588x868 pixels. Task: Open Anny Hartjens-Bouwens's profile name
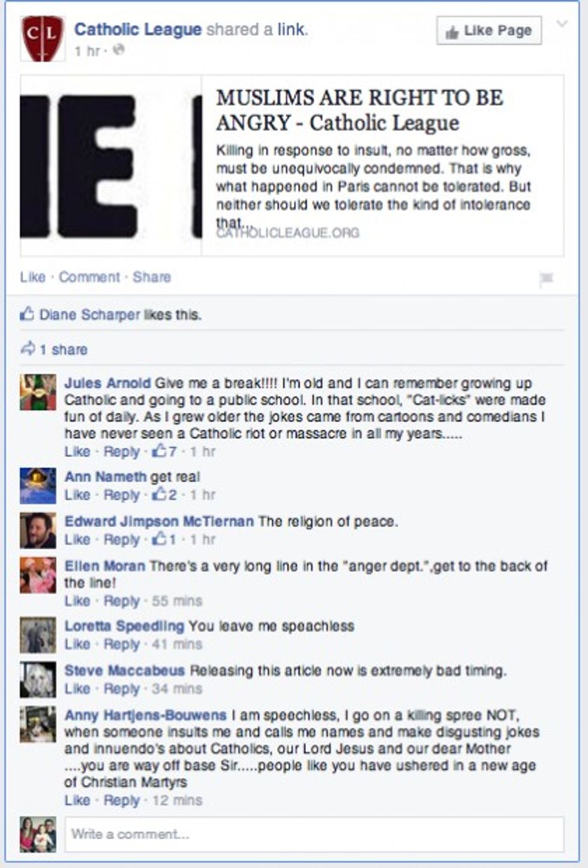coord(146,715)
